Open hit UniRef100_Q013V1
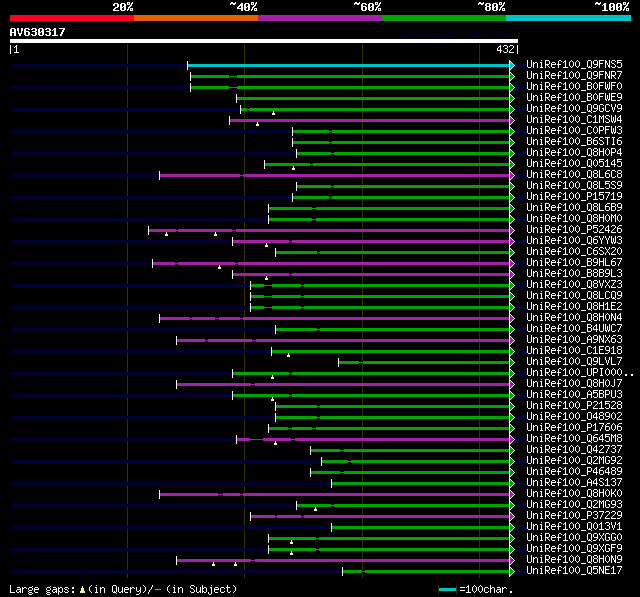This screenshot has width=640, height=597. click(x=574, y=527)
